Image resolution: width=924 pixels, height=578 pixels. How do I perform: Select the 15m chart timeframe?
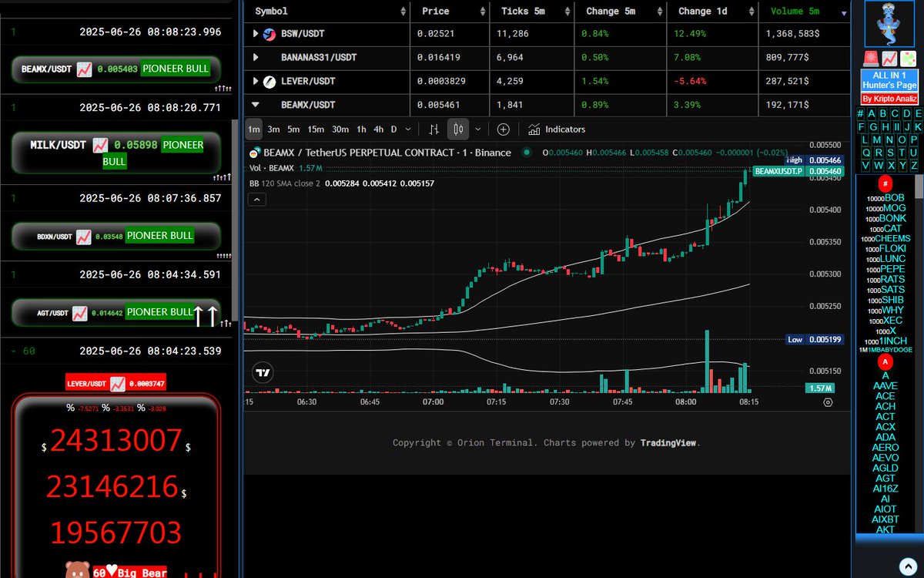pyautogui.click(x=316, y=129)
